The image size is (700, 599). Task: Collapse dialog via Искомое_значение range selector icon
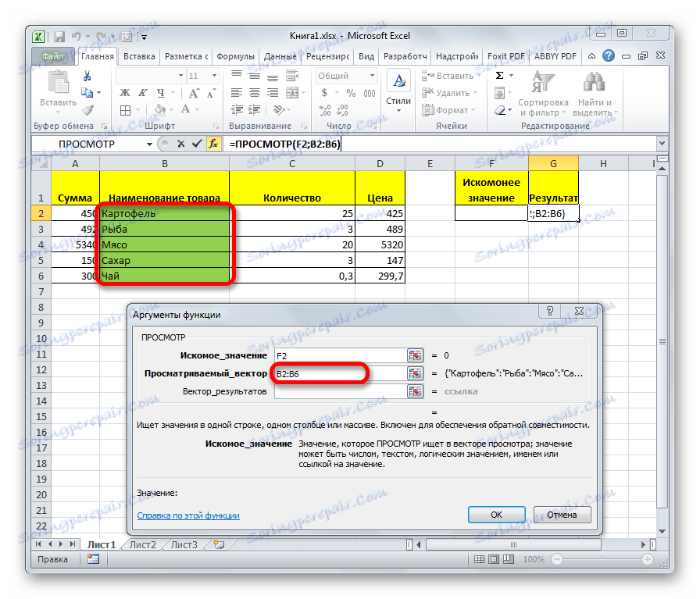coord(415,356)
